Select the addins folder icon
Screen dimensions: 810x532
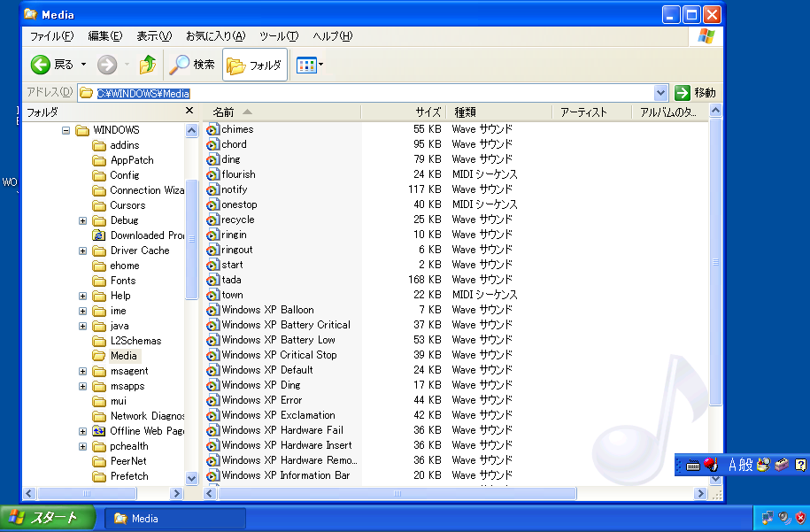(98, 145)
